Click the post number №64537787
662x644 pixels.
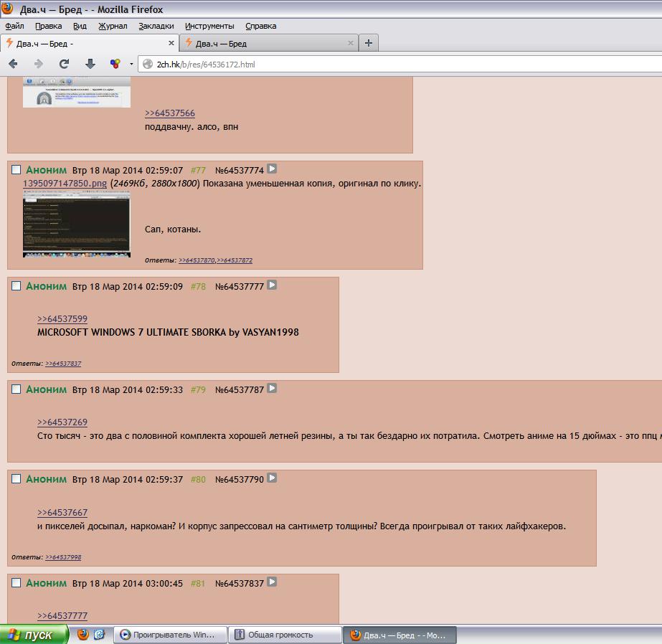[x=240, y=390]
